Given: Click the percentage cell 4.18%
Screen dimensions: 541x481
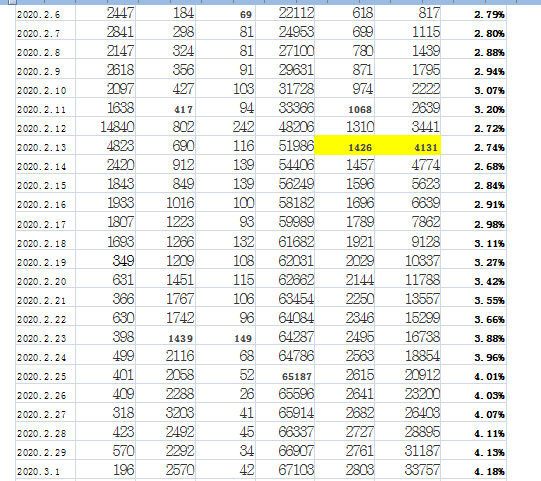Looking at the screenshot, I should 473,469.
